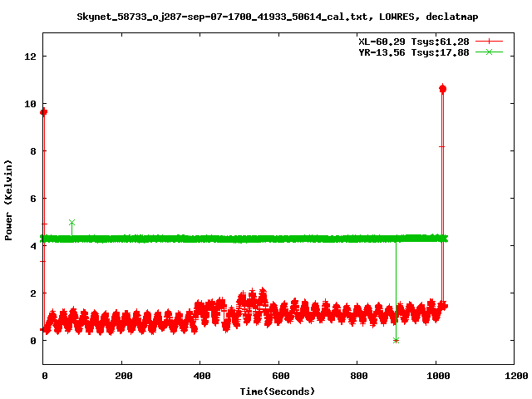Screen dimensions: 532x399
Task: Click the green outlier point at zero power
Action: 396,340
